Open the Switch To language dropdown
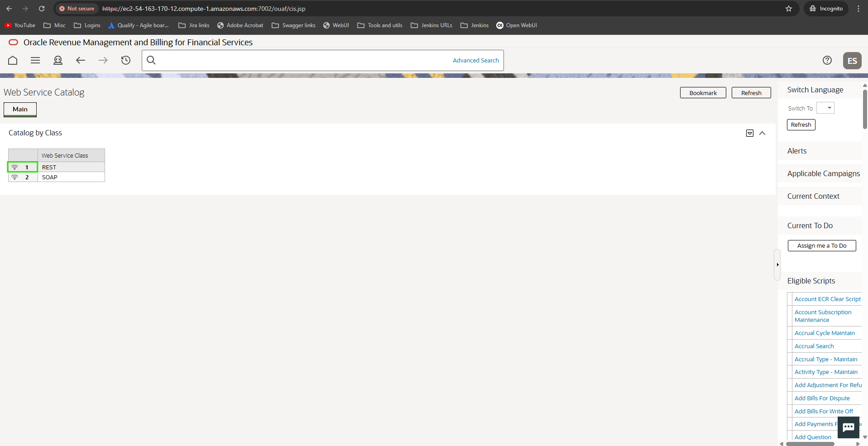Image resolution: width=868 pixels, height=446 pixels. tap(825, 108)
